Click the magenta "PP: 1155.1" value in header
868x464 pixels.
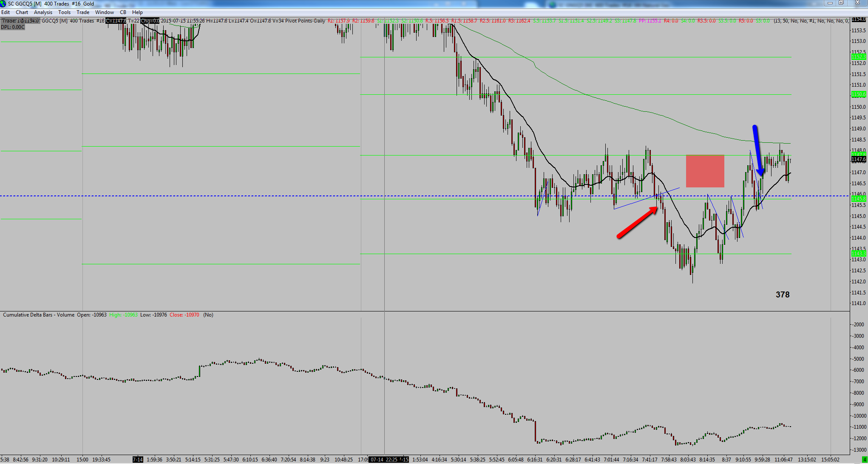pos(650,21)
